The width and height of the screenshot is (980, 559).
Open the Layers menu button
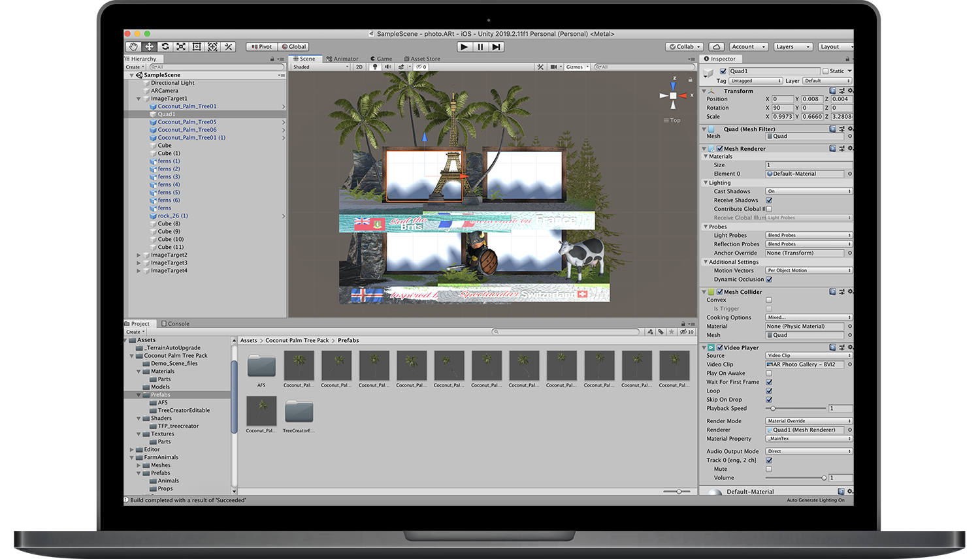point(793,47)
